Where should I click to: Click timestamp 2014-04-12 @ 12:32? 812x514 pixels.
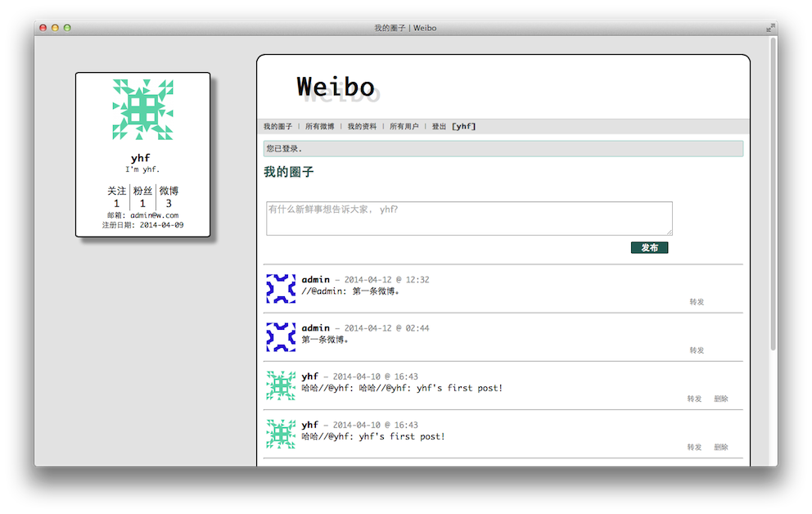pyautogui.click(x=387, y=280)
